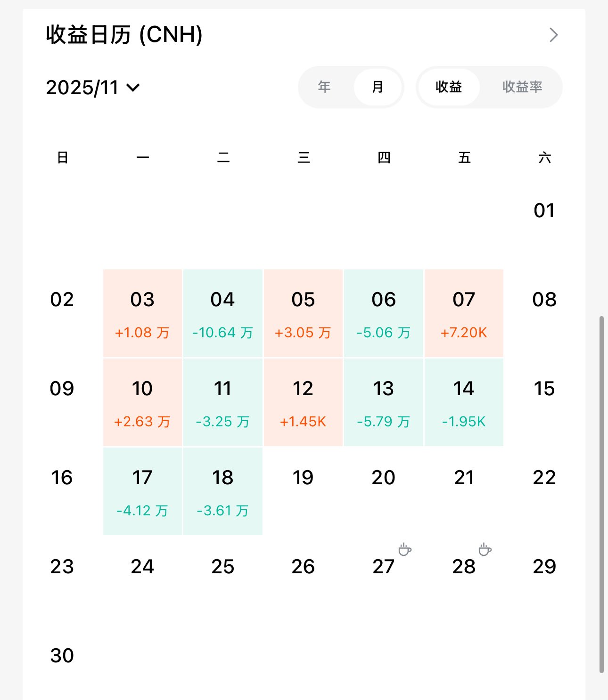
Task: Switch to 收益率 (return rate) display
Action: 522,87
